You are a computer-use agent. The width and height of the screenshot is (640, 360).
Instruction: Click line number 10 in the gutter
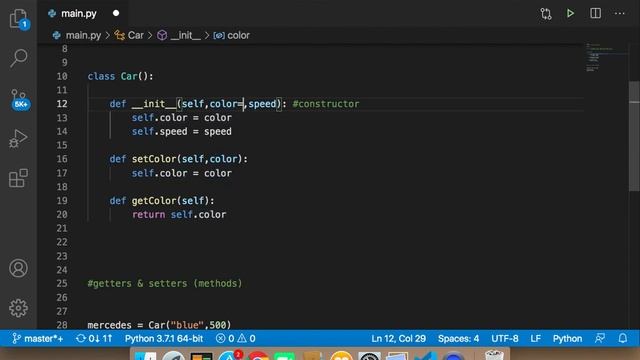[x=62, y=76]
